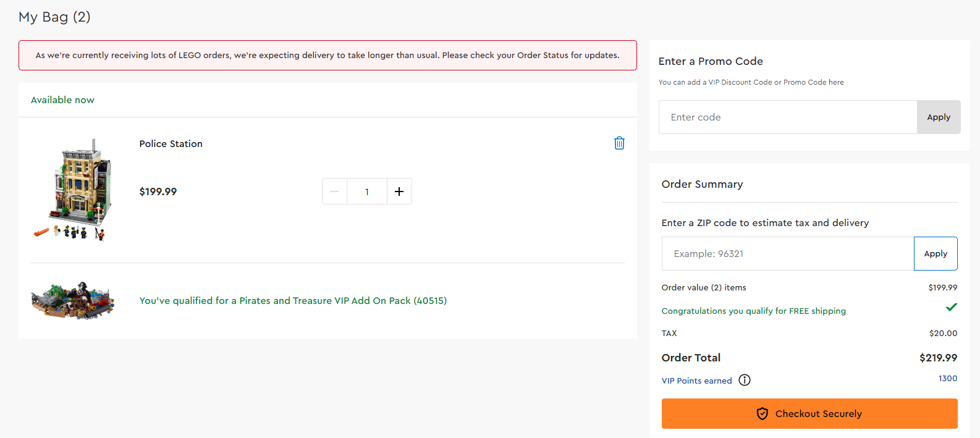
Task: Open the Pirates and Treasure pack thumbnail
Action: coord(73,300)
